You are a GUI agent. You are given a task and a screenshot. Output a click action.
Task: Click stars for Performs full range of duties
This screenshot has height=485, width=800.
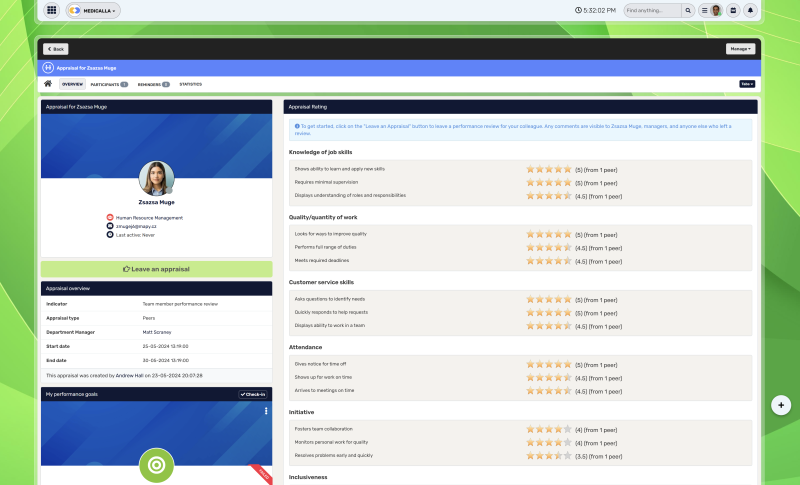click(549, 248)
